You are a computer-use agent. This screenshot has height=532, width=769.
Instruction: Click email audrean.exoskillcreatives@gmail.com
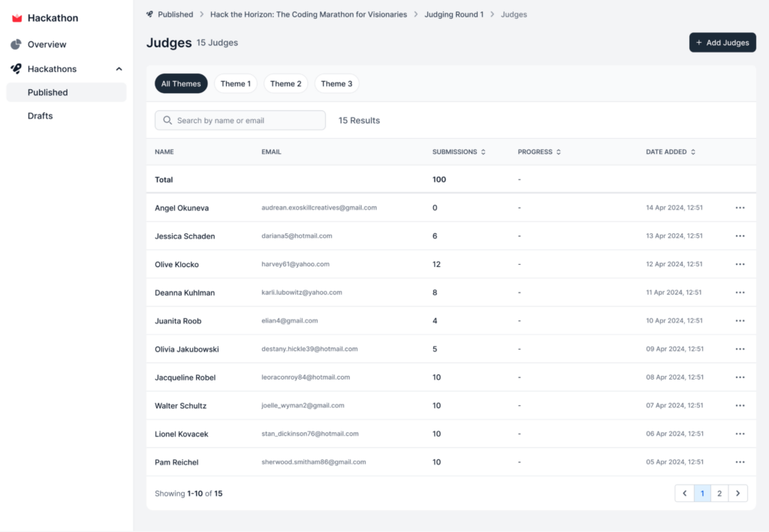(x=318, y=208)
